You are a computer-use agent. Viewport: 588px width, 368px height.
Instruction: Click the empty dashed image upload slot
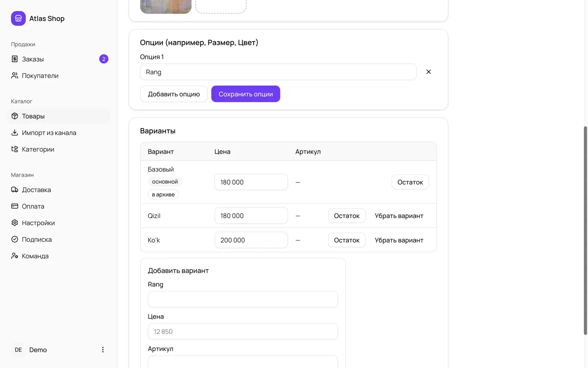[x=221, y=7]
